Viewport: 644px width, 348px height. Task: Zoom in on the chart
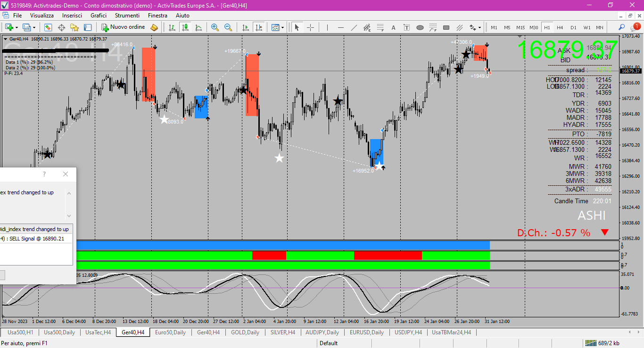tap(215, 27)
